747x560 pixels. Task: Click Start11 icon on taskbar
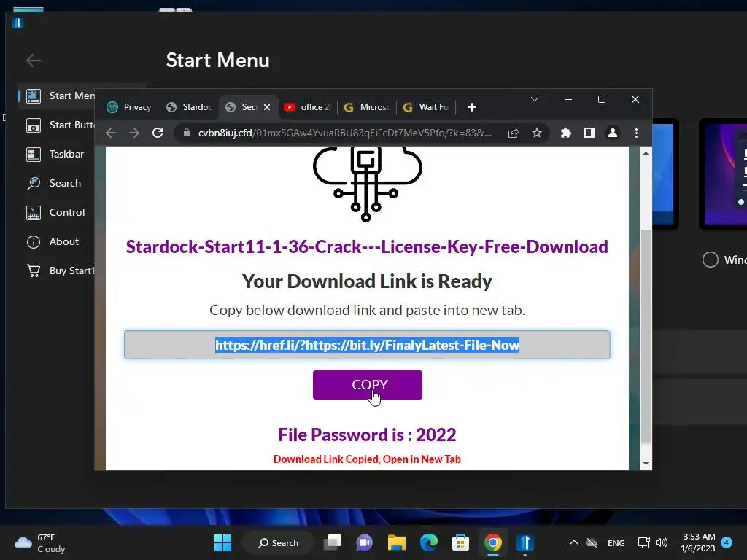(525, 542)
